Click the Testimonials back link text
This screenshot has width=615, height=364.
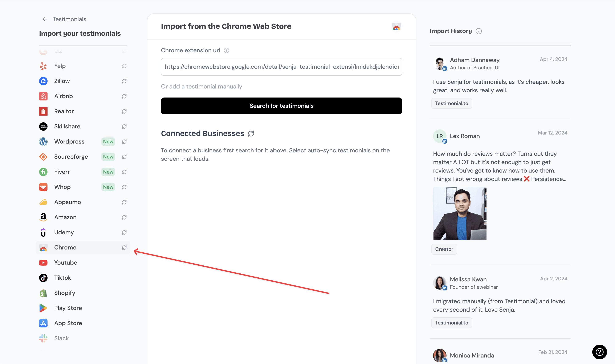(x=69, y=19)
